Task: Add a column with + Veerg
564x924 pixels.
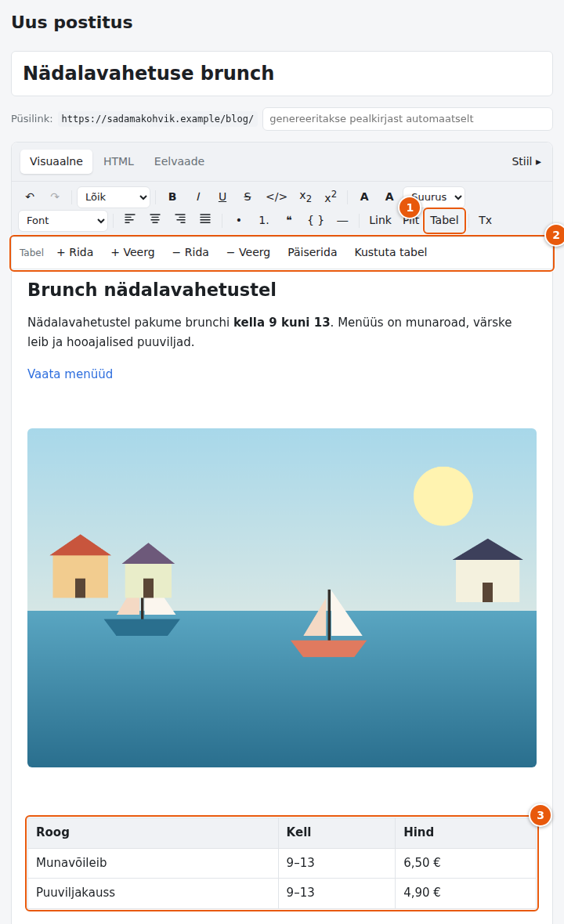Action: (132, 252)
